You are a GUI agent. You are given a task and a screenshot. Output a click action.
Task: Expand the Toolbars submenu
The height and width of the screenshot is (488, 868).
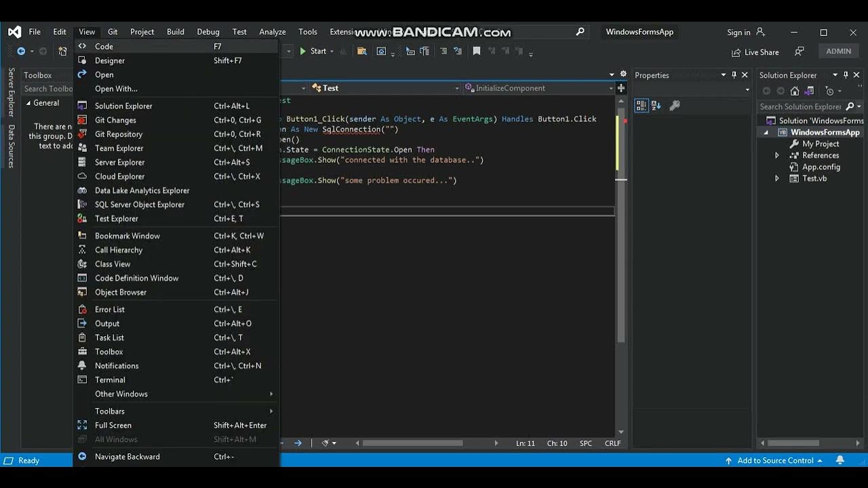(176, 411)
